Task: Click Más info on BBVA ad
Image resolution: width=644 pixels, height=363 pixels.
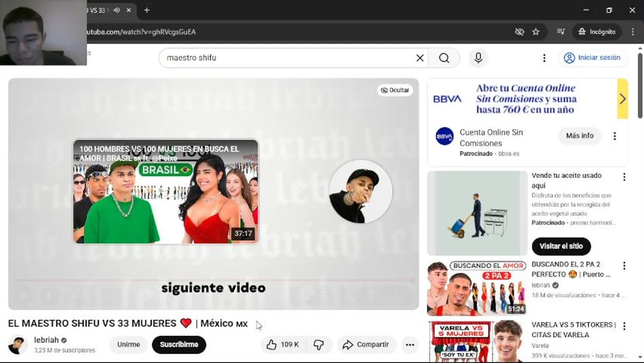Action: (579, 136)
